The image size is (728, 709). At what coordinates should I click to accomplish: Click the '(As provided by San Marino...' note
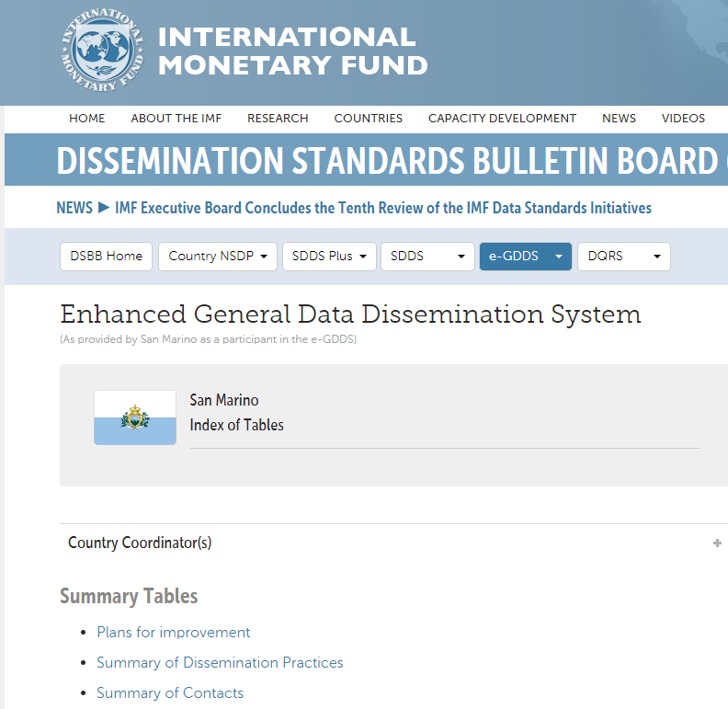(208, 339)
